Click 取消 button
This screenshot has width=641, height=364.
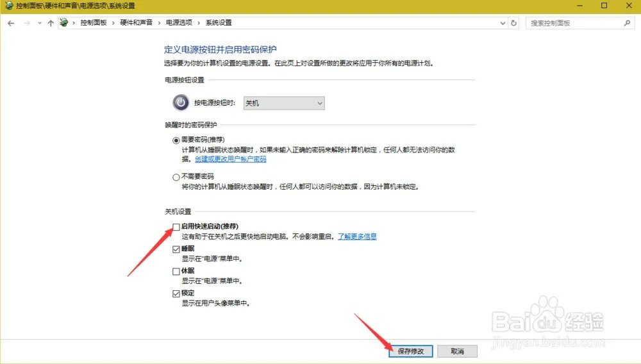(458, 351)
